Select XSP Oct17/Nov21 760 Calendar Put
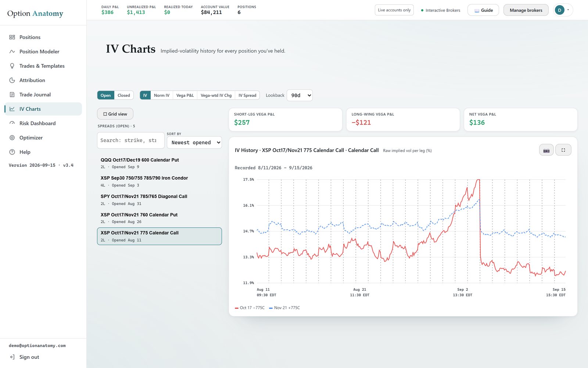This screenshot has height=368, width=588. (159, 218)
